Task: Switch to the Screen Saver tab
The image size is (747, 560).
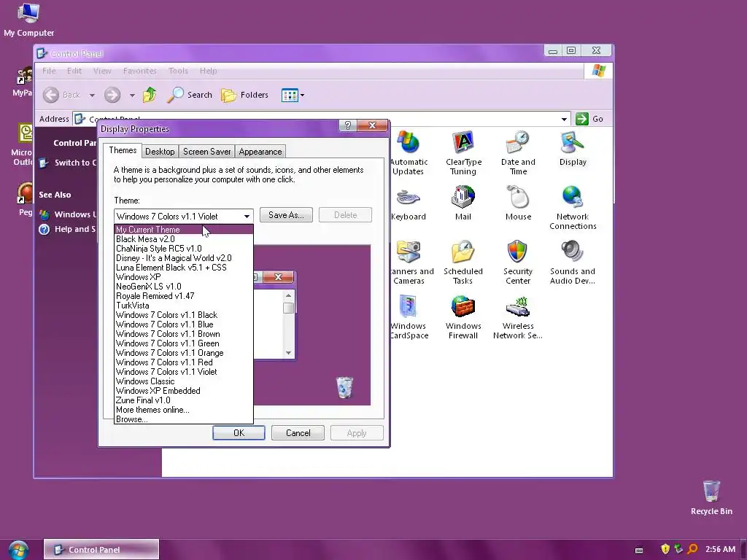Action: point(206,152)
